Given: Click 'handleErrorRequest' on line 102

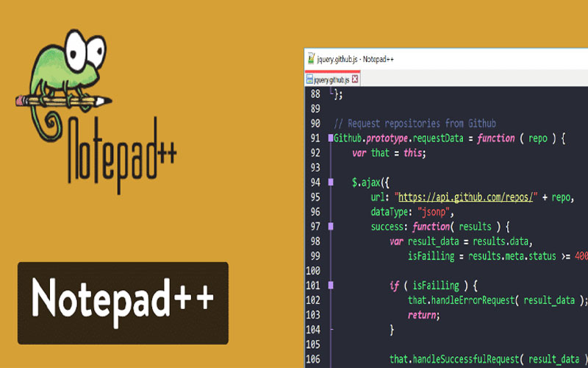Looking at the screenshot, I should tap(473, 300).
